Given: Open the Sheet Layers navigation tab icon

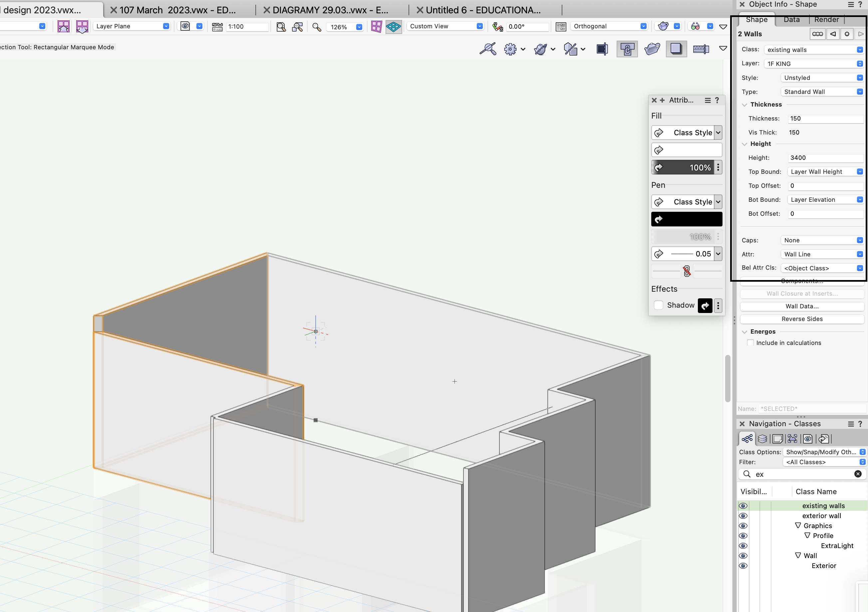Looking at the screenshot, I should point(778,439).
